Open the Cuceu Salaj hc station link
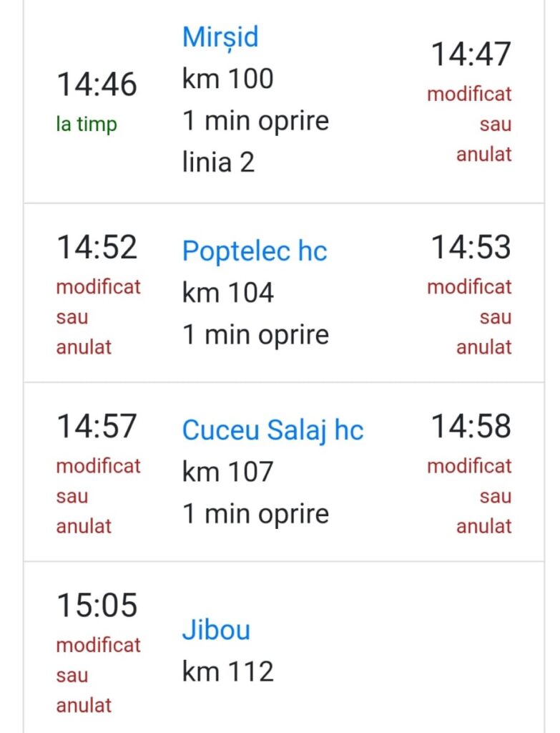Image resolution: width=560 pixels, height=733 pixels. pos(272,430)
